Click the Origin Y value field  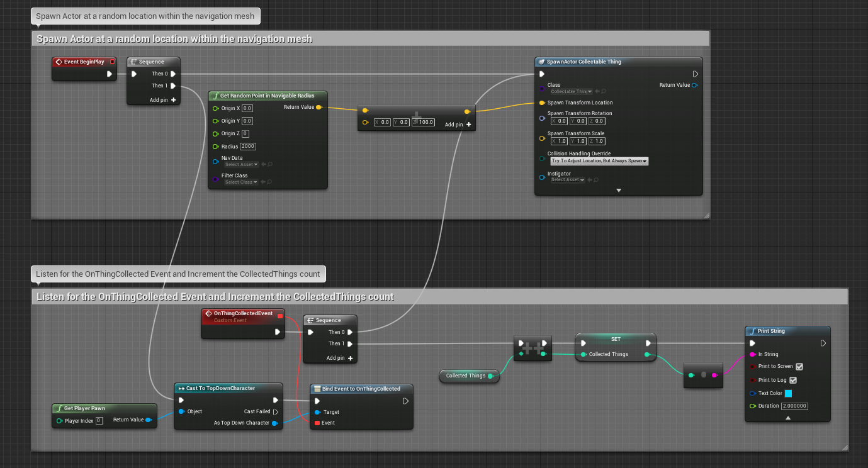point(247,121)
